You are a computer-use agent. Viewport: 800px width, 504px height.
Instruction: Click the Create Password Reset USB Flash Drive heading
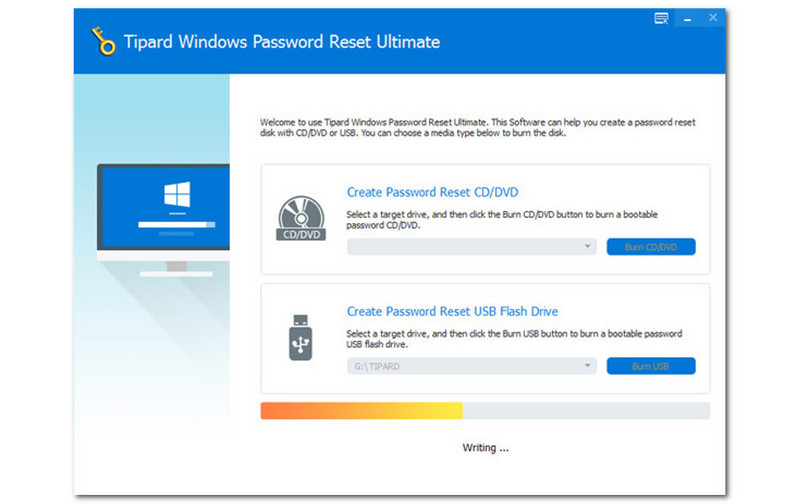[x=452, y=311]
